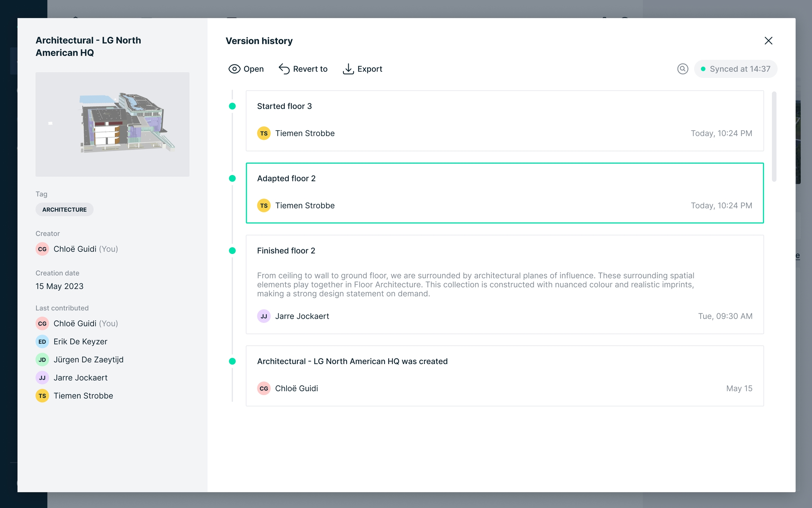The height and width of the screenshot is (508, 812).
Task: Click JJ avatar in Finished floor 2 entry
Action: (x=264, y=316)
